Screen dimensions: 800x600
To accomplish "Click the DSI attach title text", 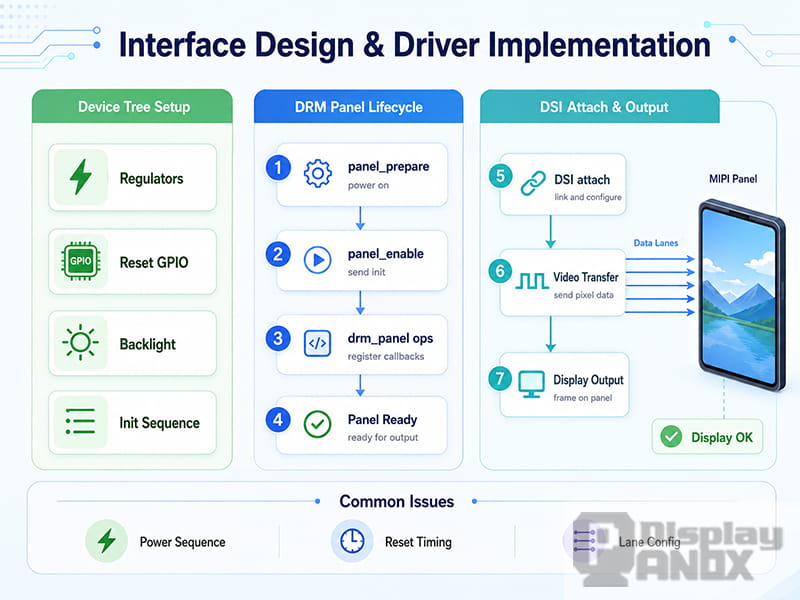I will (x=582, y=180).
